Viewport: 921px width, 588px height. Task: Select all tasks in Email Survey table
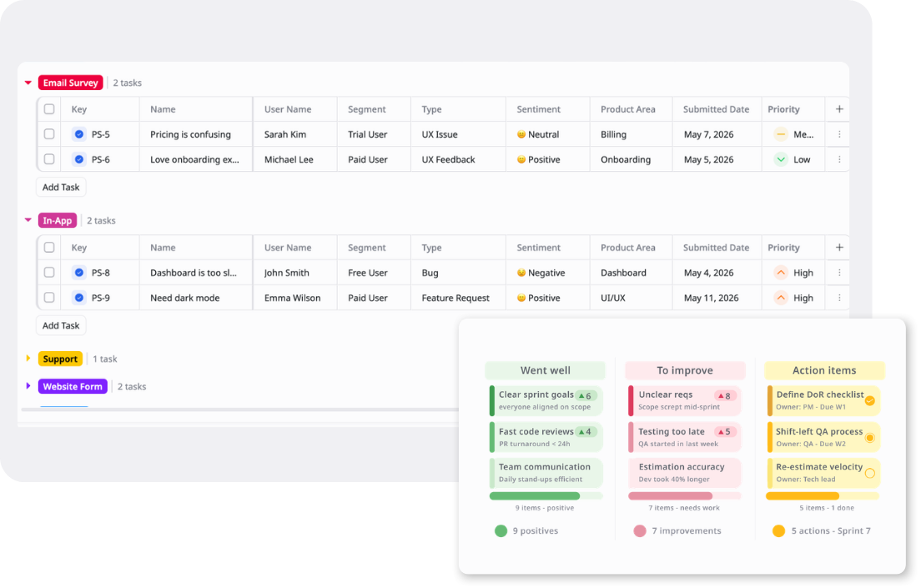tap(49, 109)
